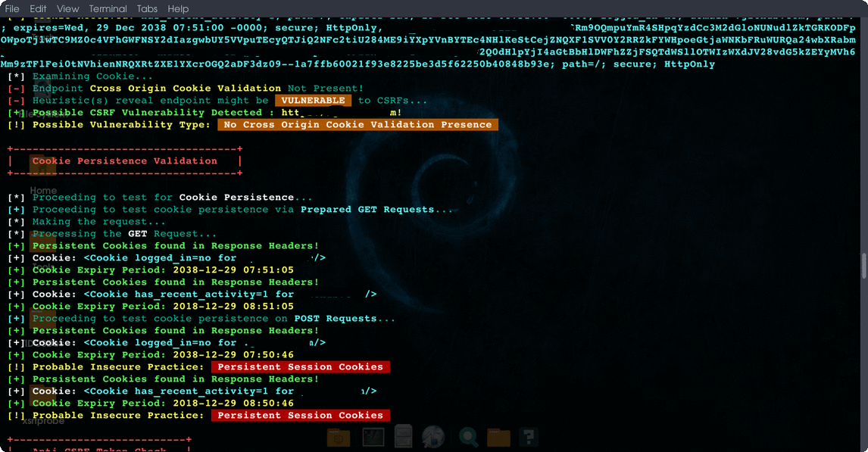This screenshot has width=868, height=452.
Task: Click the dock folder icon with gear emblem
Action: [339, 437]
